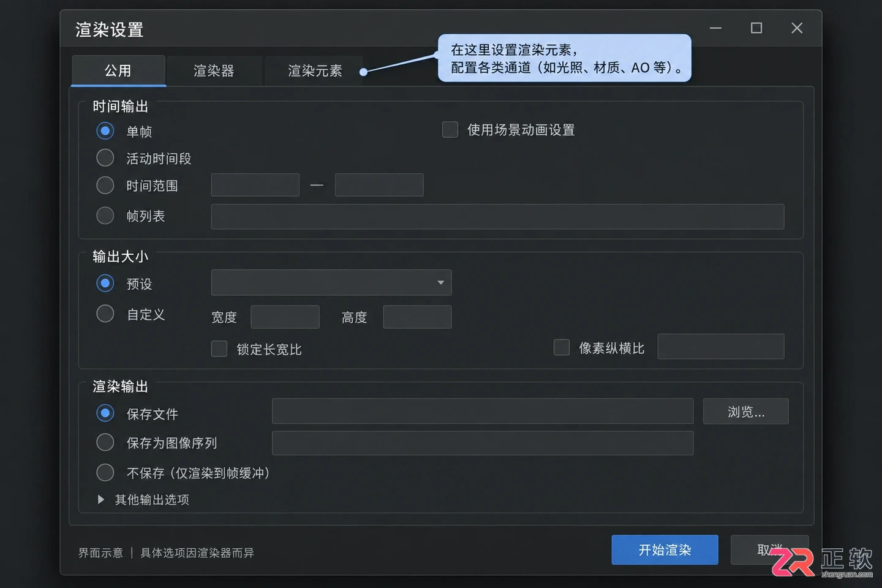This screenshot has width=882, height=588.
Task: Select the 保存文件 radio option
Action: tap(105, 413)
